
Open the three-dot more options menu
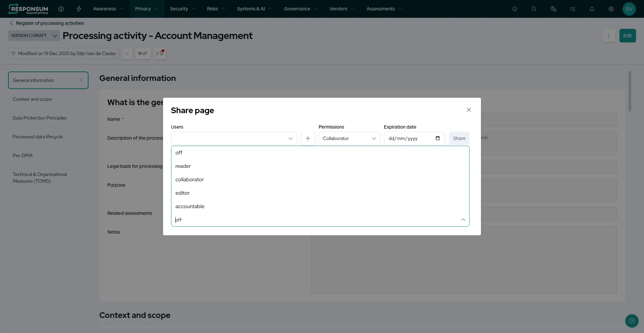608,36
